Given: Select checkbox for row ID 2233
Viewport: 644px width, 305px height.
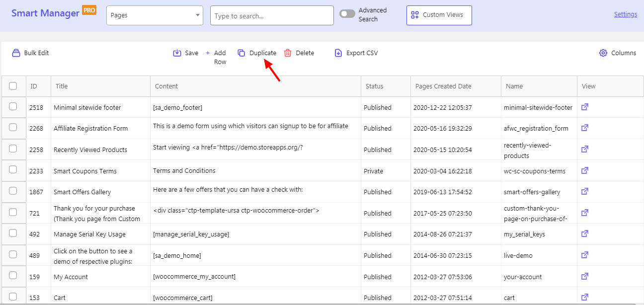Looking at the screenshot, I should [x=13, y=170].
